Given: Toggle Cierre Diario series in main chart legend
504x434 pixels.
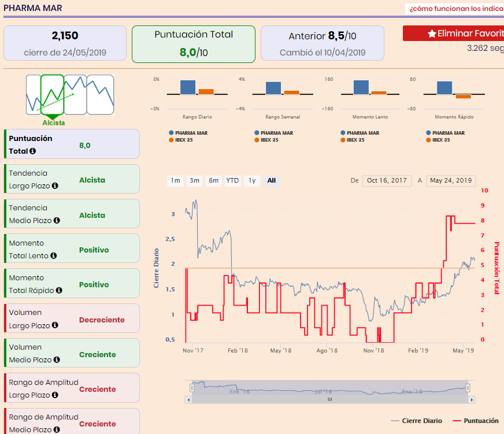Looking at the screenshot, I should pos(416,421).
